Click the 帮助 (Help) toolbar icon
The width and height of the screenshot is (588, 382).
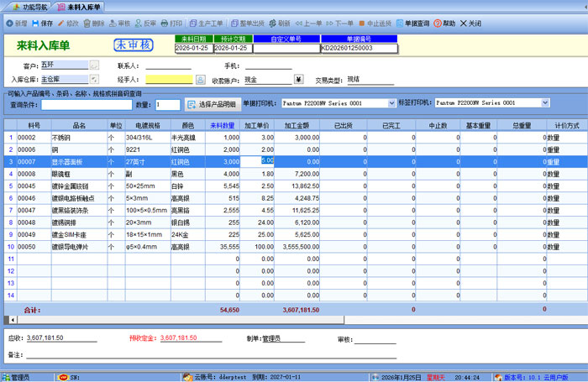(444, 23)
